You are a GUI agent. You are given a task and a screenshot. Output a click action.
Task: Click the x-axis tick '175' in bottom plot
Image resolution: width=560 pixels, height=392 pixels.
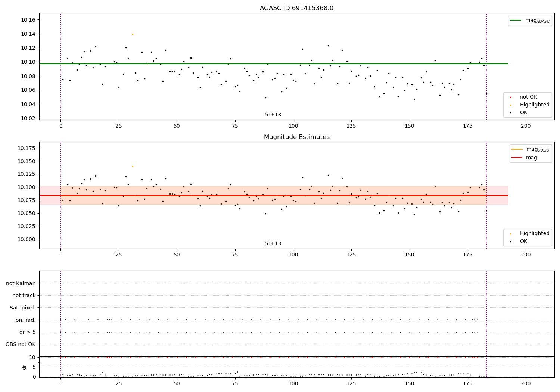coord(467,383)
